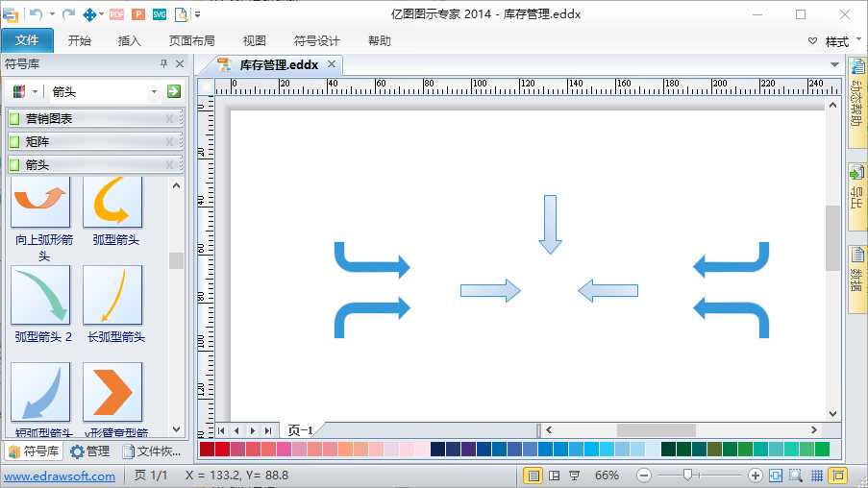
Task: Close the 符号库 panel
Action: [180, 63]
